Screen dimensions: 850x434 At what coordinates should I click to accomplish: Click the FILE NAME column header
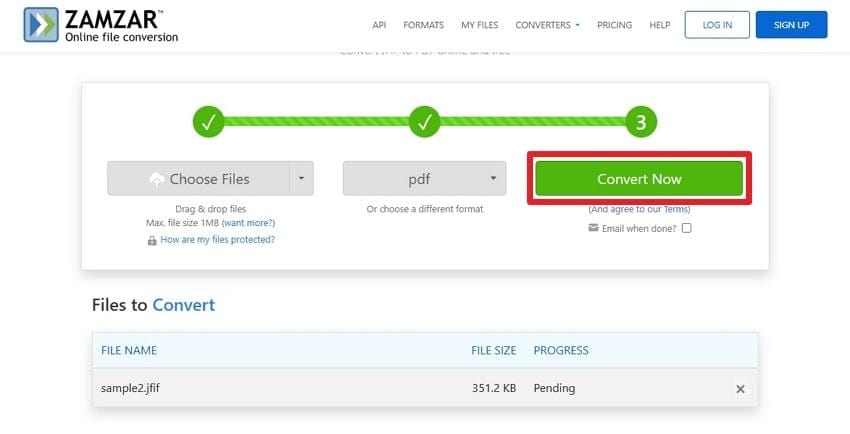click(129, 351)
